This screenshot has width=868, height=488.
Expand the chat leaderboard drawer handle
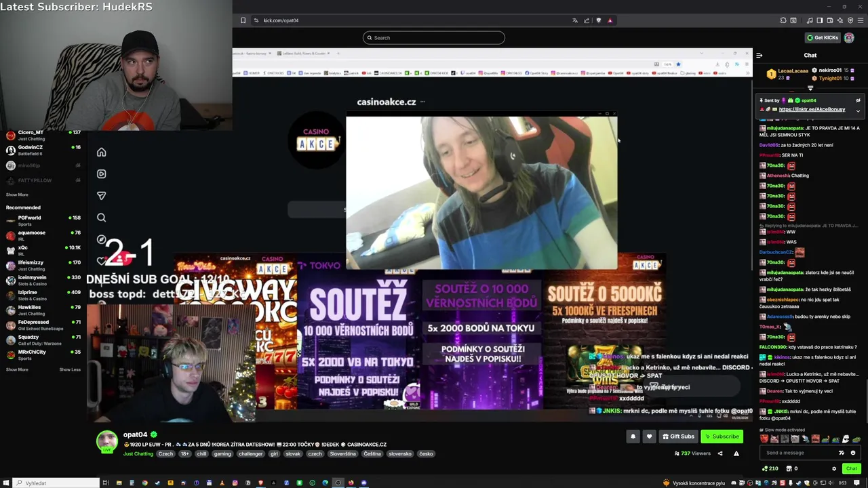coord(810,88)
